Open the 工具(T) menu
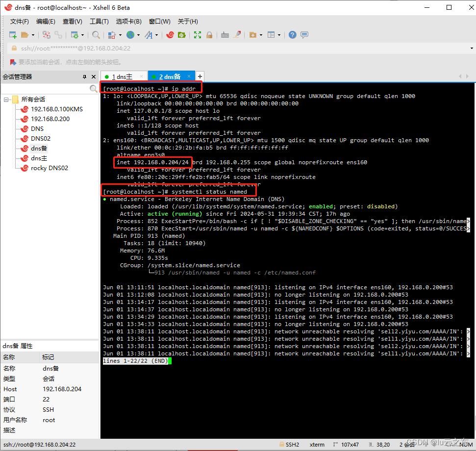Image resolution: width=476 pixels, height=451 pixels. pyautogui.click(x=99, y=21)
